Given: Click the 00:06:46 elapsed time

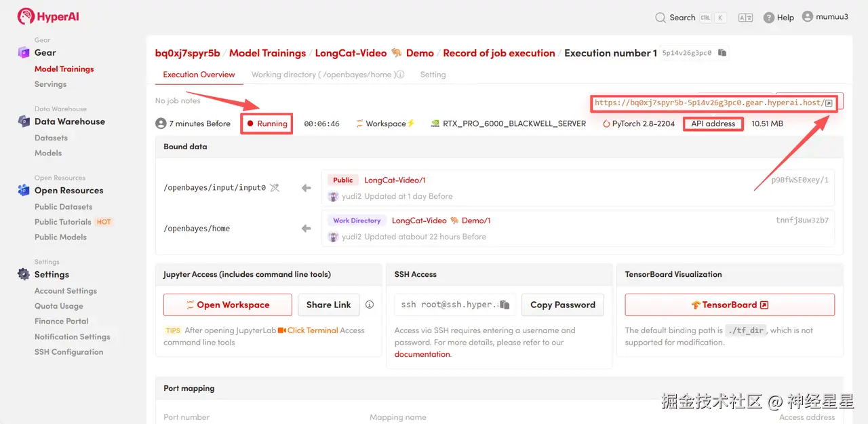Looking at the screenshot, I should [321, 123].
